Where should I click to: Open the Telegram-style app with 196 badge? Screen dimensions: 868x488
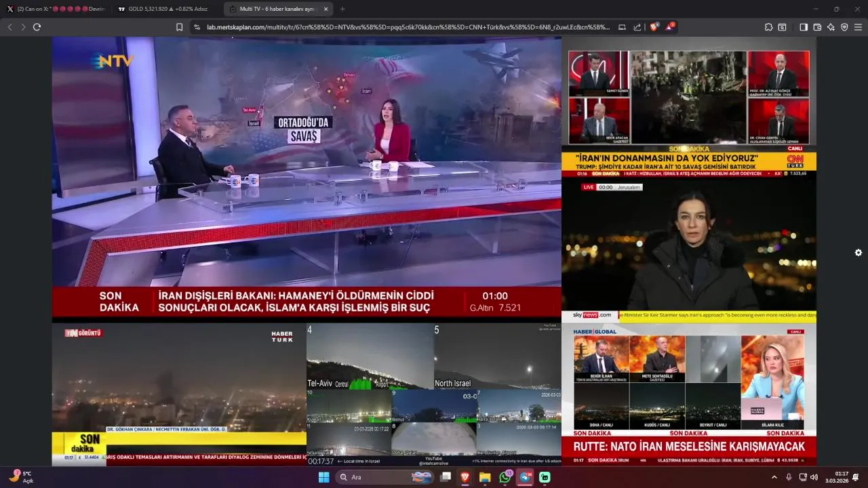click(526, 477)
